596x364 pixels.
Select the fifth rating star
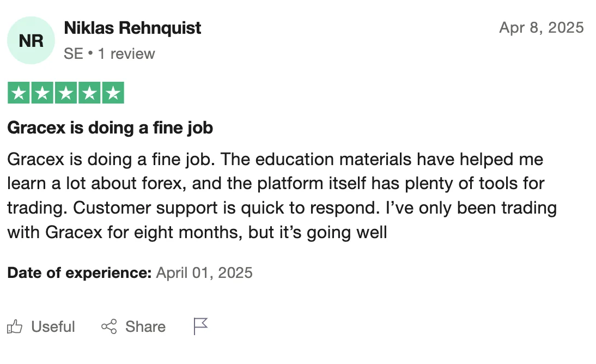pos(113,93)
